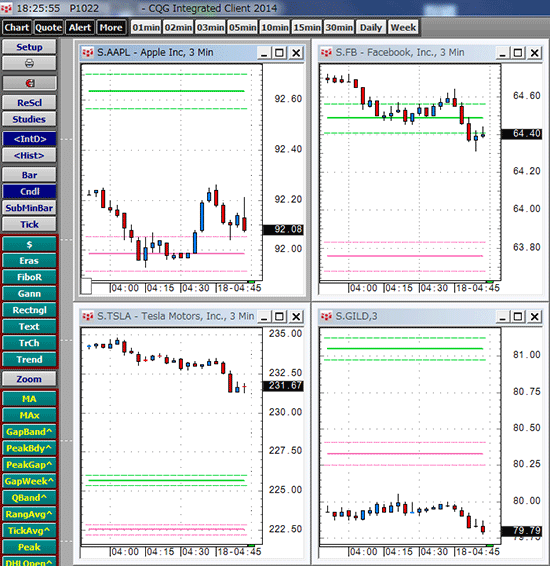Close the TSLA chart window
This screenshot has width=550, height=566.
(296, 317)
